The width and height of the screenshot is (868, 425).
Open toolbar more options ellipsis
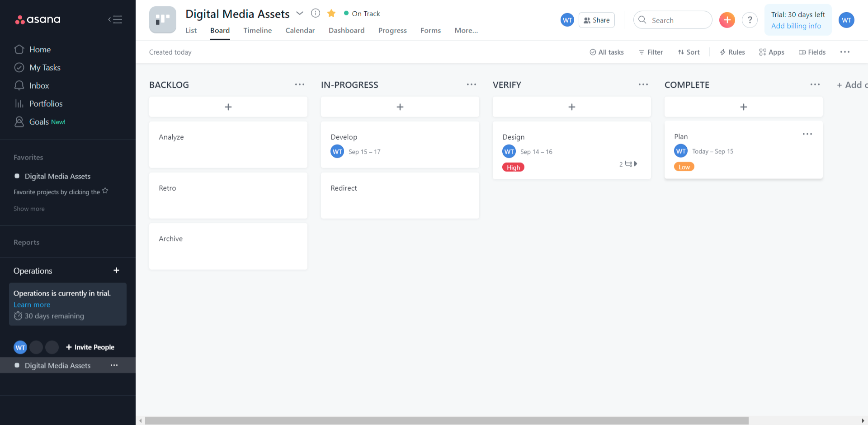[845, 52]
